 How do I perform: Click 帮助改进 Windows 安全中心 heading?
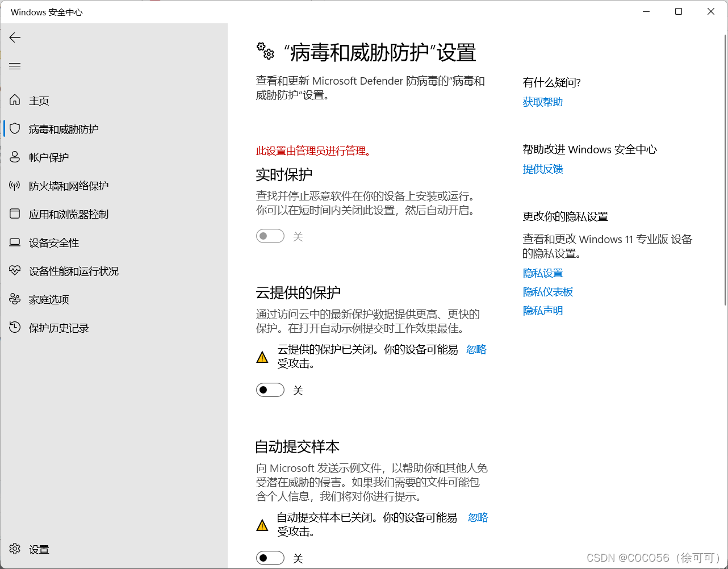(589, 150)
